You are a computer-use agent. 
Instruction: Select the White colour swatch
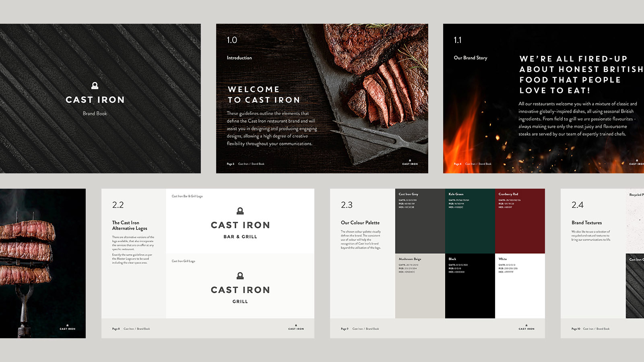point(520,286)
